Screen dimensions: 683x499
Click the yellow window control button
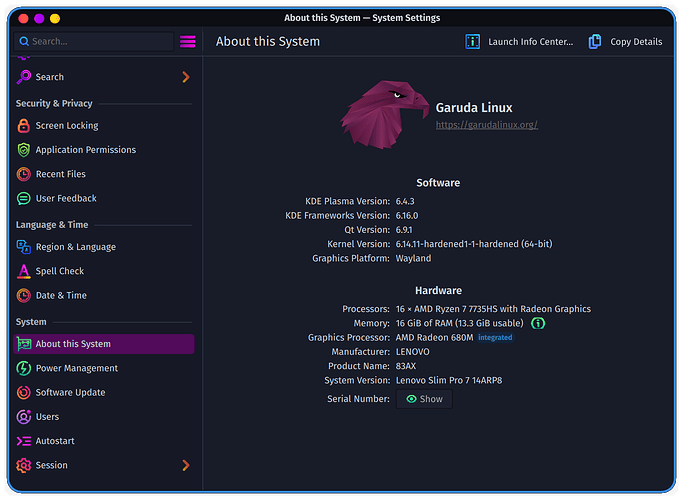55,18
